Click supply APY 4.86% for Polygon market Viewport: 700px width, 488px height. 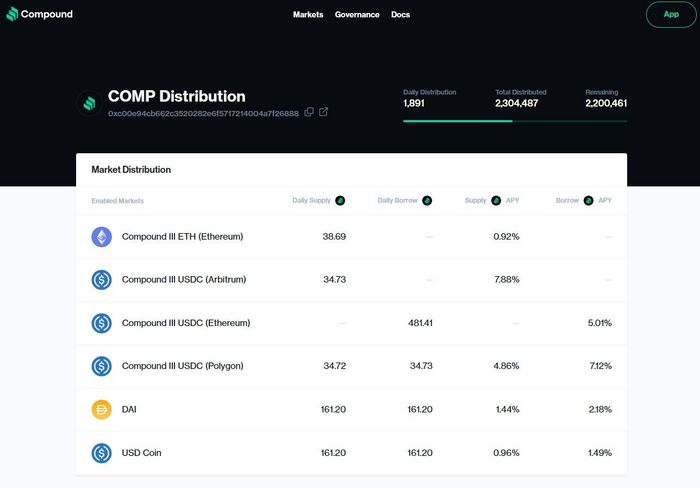[506, 366]
